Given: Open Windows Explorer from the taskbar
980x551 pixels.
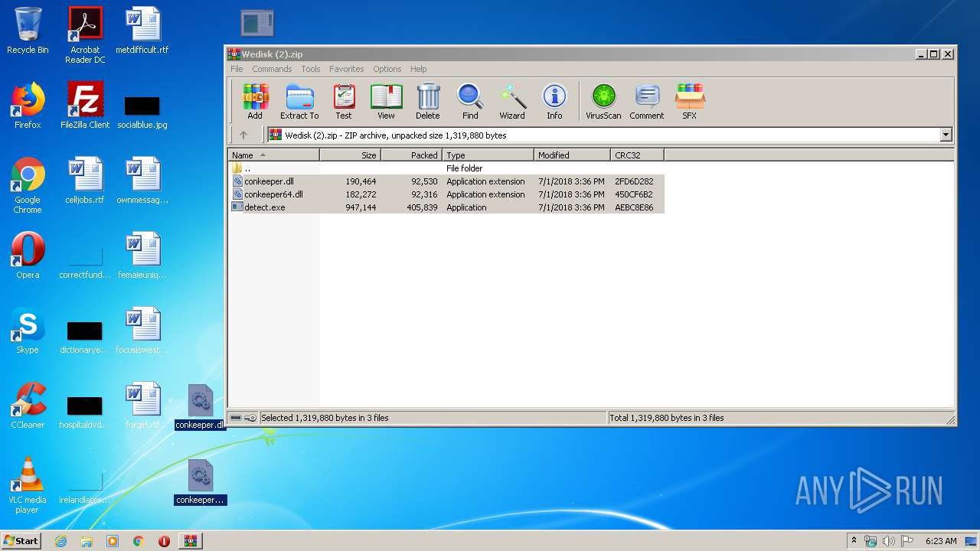Looking at the screenshot, I should [87, 541].
